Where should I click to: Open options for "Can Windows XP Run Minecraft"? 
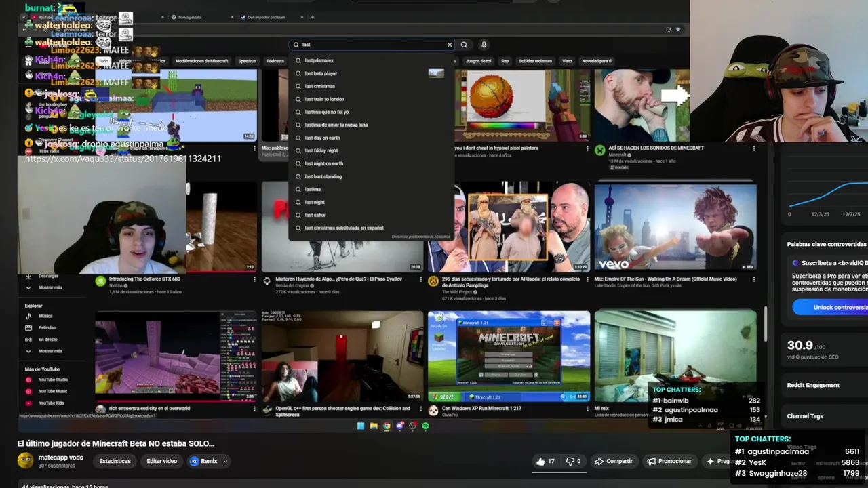(587, 409)
